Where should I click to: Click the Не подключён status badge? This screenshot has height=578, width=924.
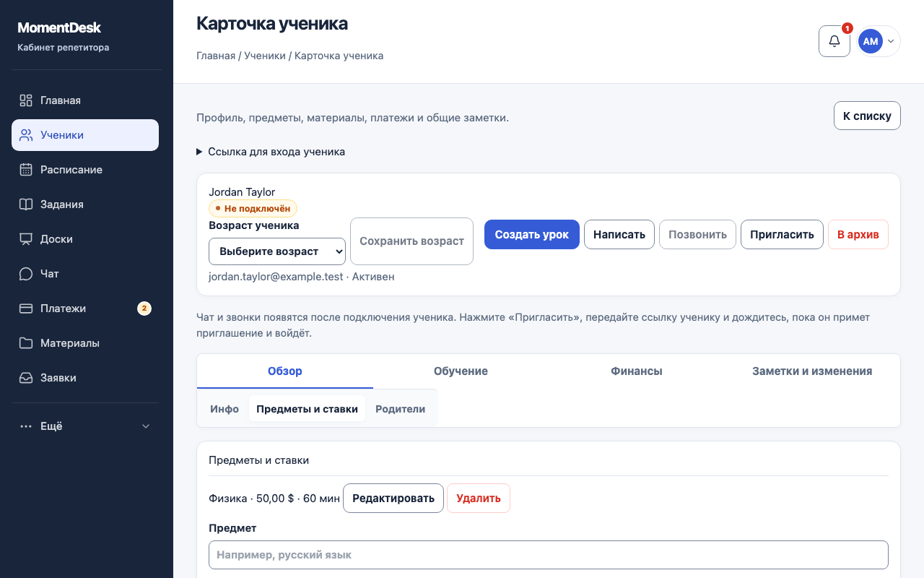pyautogui.click(x=253, y=209)
